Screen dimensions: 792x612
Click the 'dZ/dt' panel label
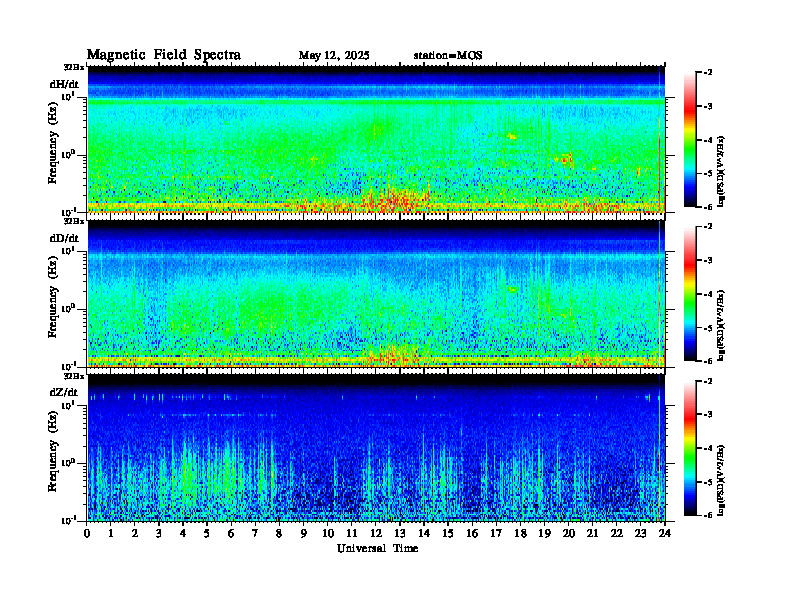[64, 392]
